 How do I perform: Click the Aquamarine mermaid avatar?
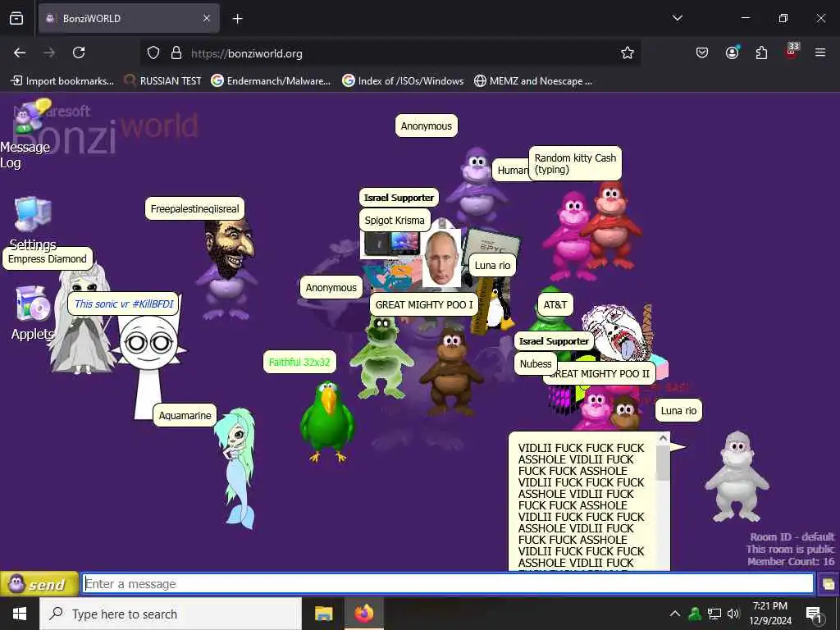pos(235,468)
